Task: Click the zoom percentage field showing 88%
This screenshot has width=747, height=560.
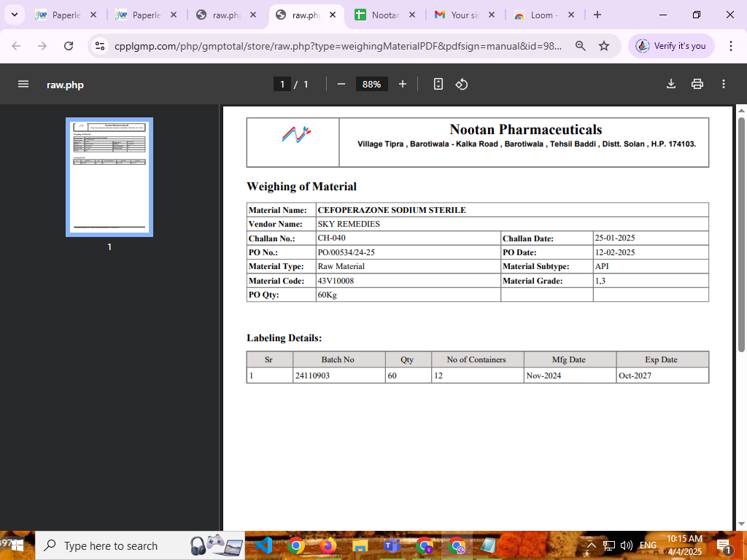Action: [x=371, y=84]
